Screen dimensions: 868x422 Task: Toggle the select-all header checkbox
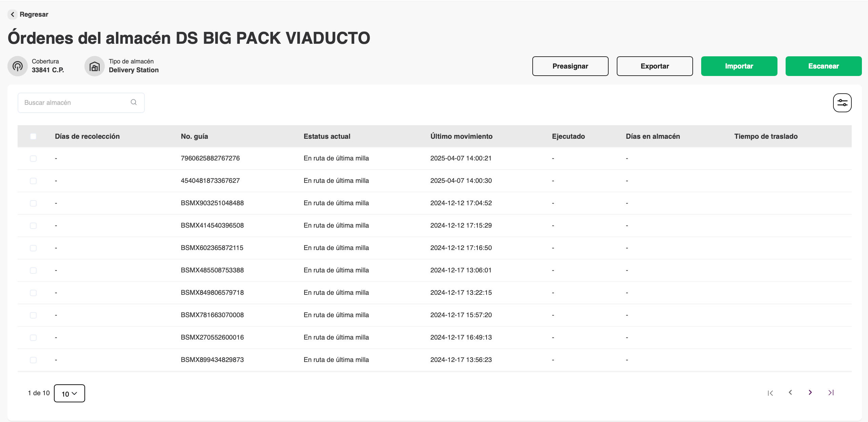pyautogui.click(x=33, y=136)
